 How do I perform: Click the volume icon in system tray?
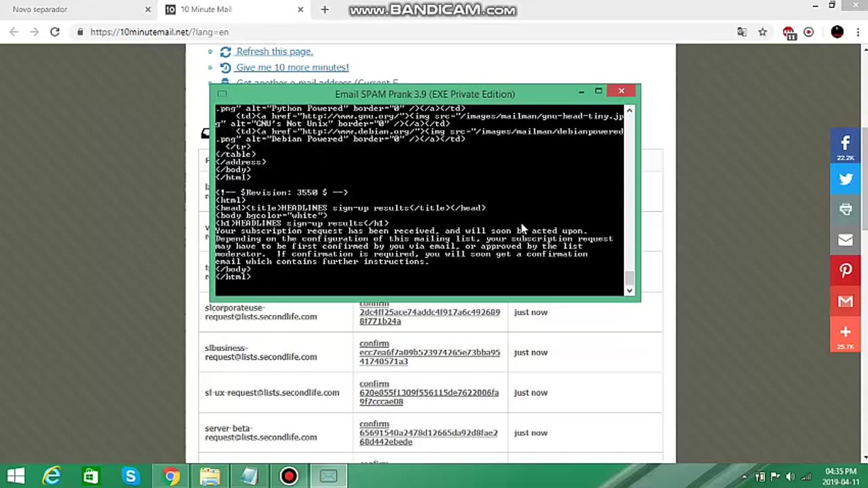click(789, 477)
